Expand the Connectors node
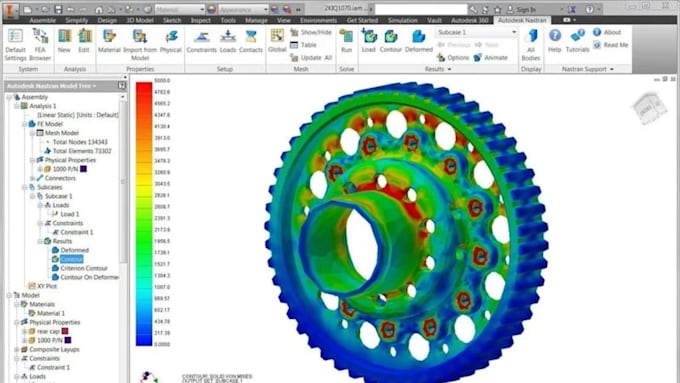Image resolution: width=680 pixels, height=383 pixels. click(x=33, y=178)
